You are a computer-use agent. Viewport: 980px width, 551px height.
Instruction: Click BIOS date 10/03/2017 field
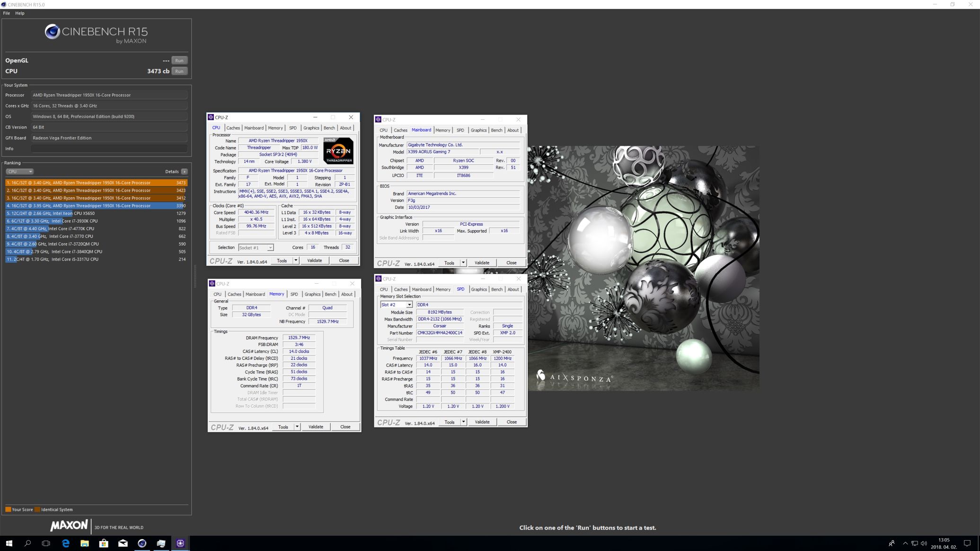pos(463,208)
